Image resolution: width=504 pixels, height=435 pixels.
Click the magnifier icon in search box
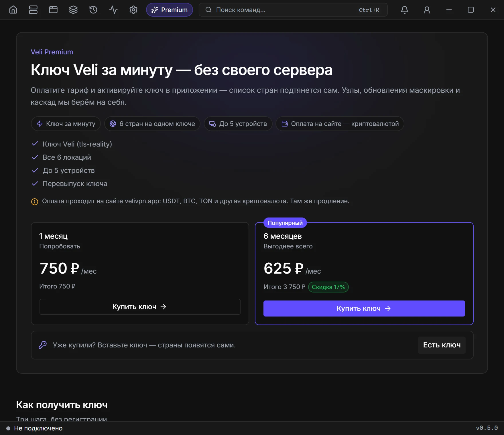click(x=208, y=10)
